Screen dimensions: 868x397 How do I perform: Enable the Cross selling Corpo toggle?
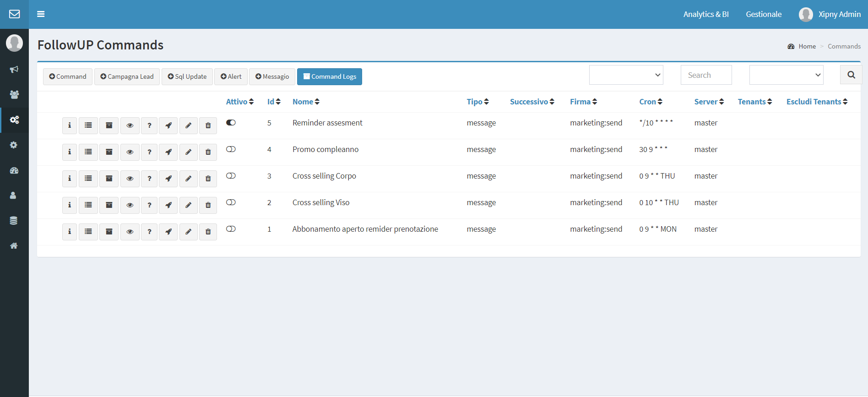click(x=231, y=175)
